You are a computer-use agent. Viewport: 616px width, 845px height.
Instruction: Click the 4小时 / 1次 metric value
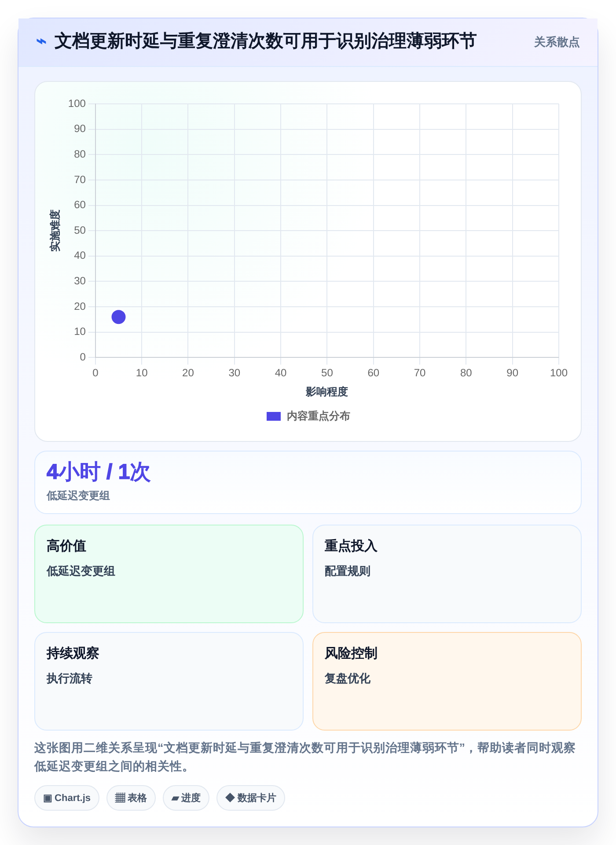(99, 472)
